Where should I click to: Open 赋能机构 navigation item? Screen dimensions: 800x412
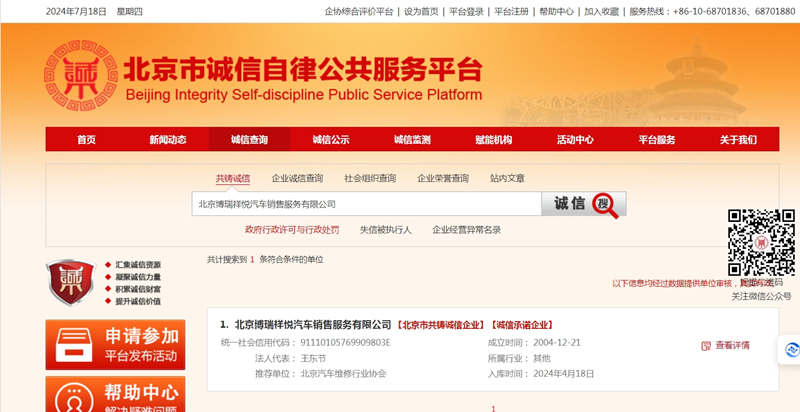click(x=494, y=140)
